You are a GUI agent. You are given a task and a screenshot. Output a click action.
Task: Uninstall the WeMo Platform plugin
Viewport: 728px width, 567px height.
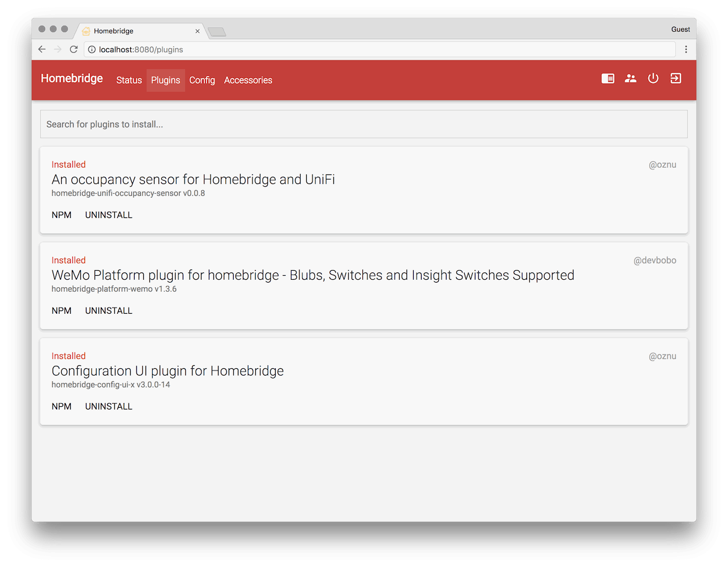pos(109,311)
